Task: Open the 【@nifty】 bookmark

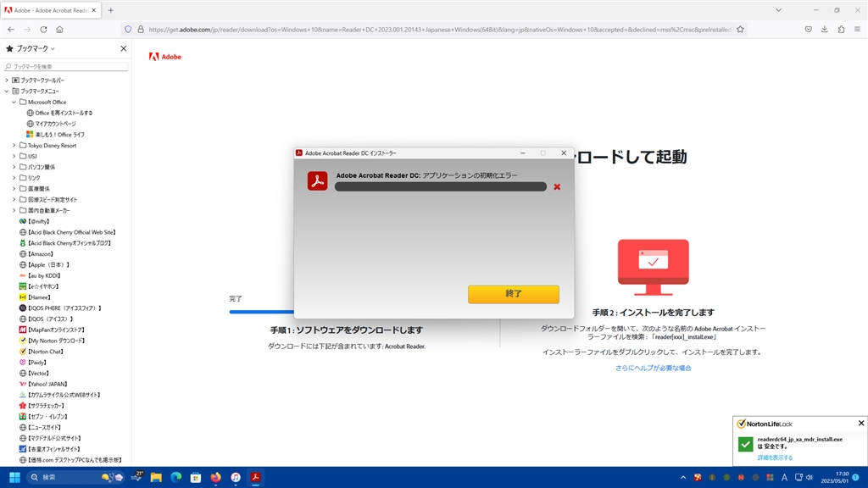Action: tap(34, 221)
